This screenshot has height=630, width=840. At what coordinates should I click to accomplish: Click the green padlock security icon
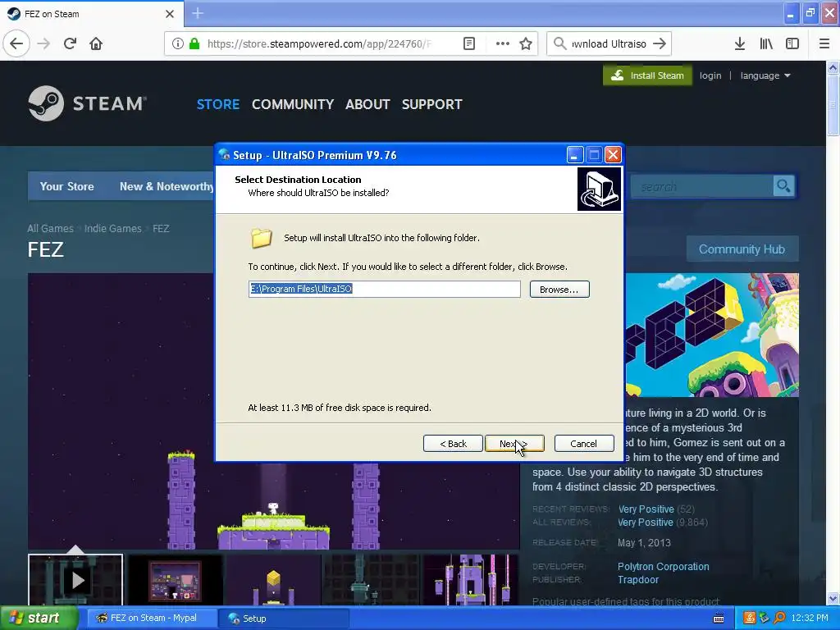coord(194,43)
